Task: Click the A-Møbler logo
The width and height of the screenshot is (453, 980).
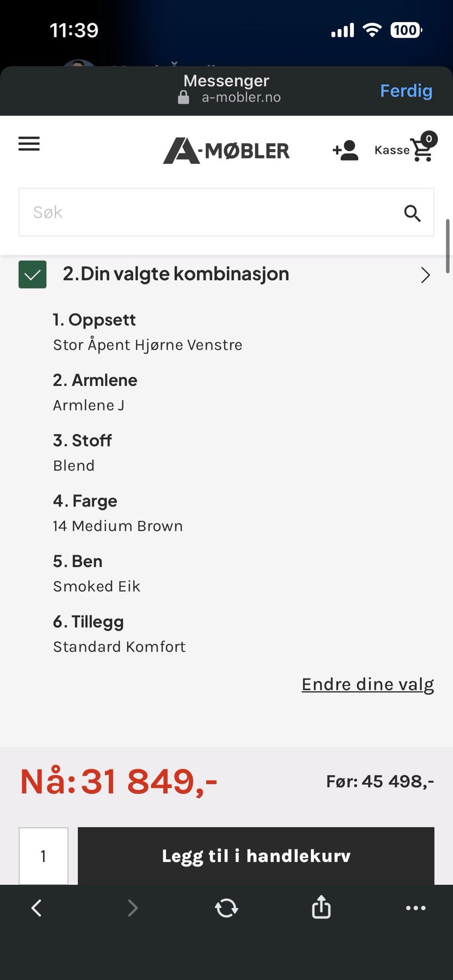Action: coord(226,151)
